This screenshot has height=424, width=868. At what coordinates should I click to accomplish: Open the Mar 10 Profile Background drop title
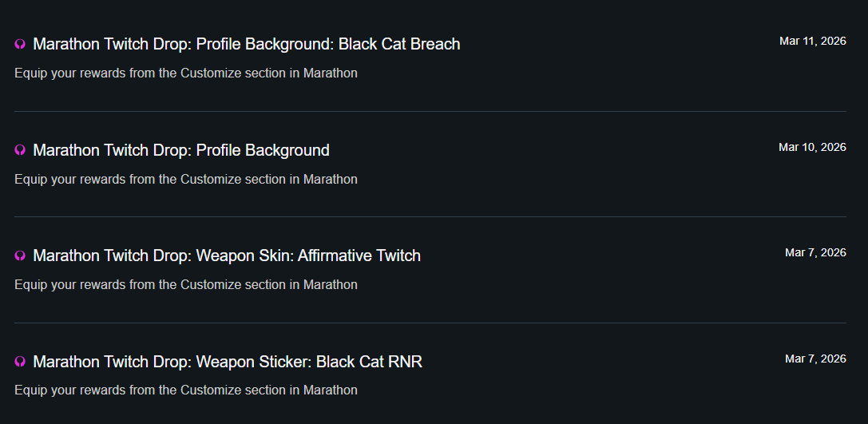181,150
